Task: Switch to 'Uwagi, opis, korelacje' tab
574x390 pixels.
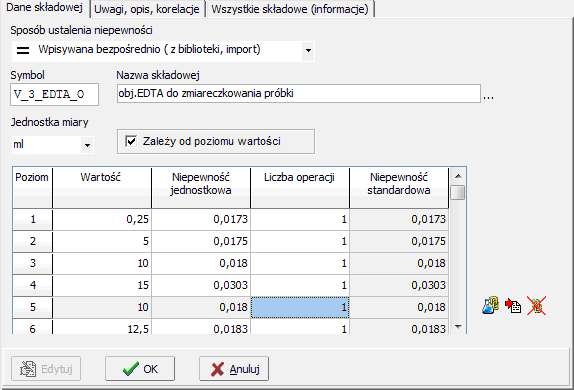Action: (x=147, y=9)
